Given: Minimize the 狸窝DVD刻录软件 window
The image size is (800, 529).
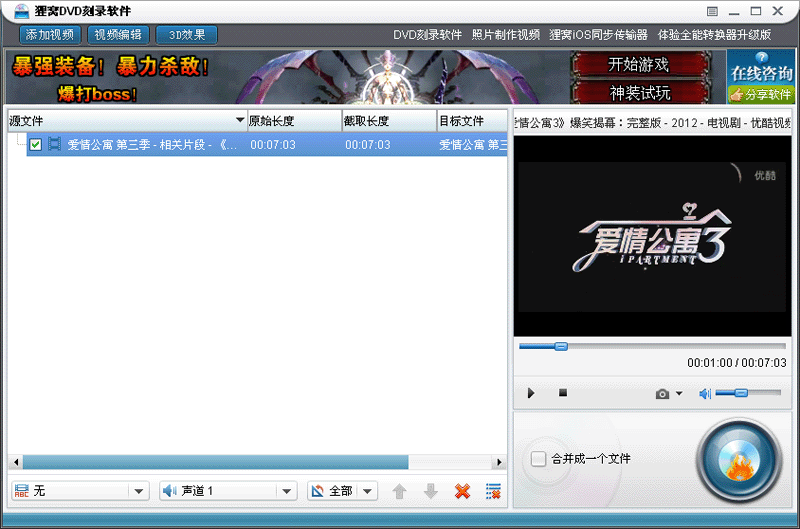Looking at the screenshot, I should [x=734, y=11].
